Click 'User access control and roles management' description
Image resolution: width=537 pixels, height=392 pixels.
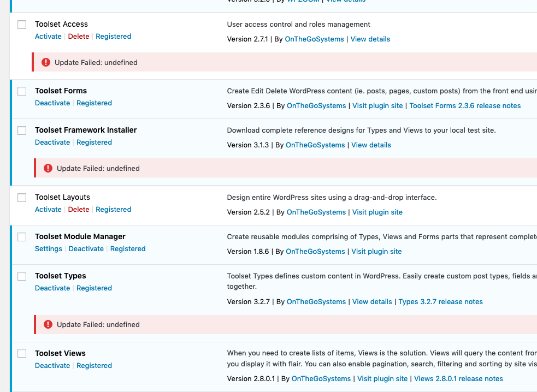[299, 25]
